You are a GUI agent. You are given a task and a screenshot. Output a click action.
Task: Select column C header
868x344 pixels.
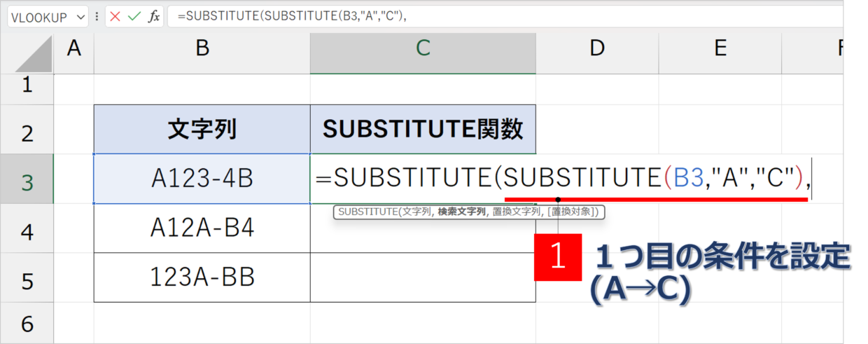point(423,48)
